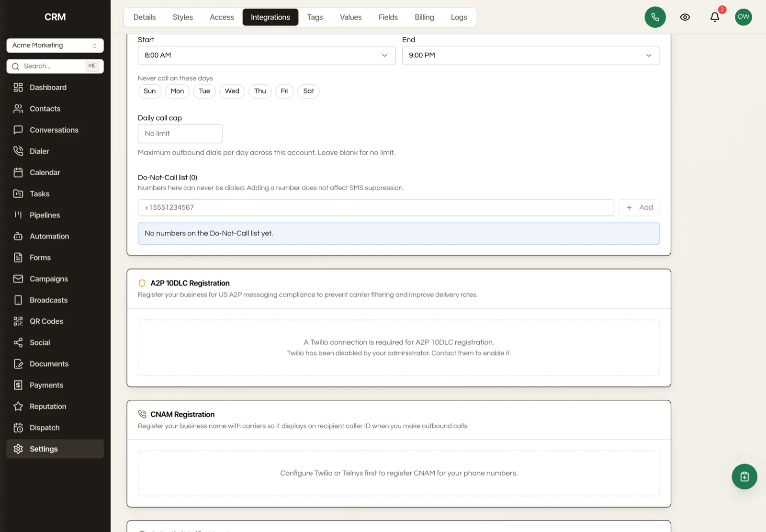Open Conversations chat icon
Viewport: 766px width, 532px height.
18,130
